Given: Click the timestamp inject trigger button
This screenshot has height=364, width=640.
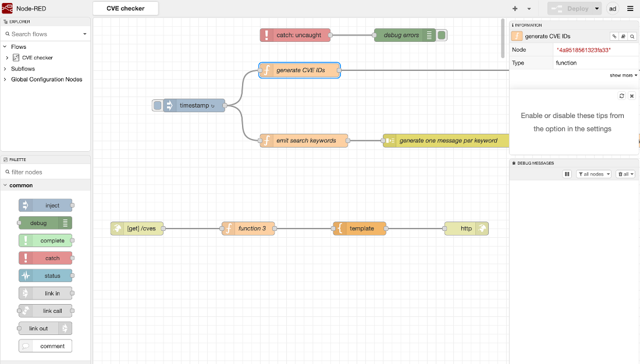Looking at the screenshot, I should point(157,105).
